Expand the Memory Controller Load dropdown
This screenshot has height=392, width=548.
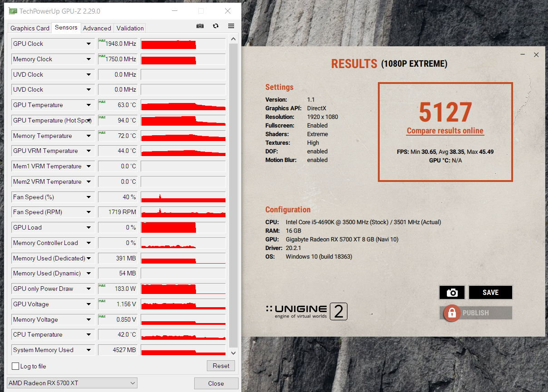pyautogui.click(x=88, y=243)
